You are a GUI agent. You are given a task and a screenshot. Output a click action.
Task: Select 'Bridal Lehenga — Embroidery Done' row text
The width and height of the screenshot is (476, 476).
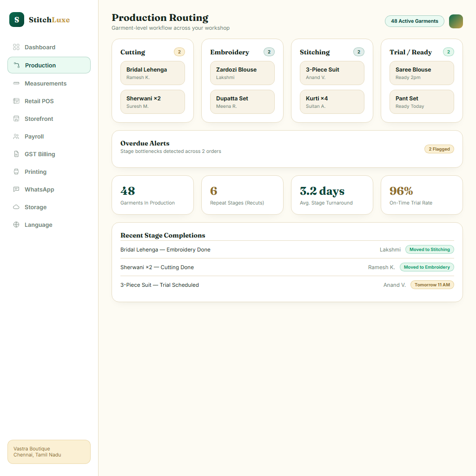165,250
